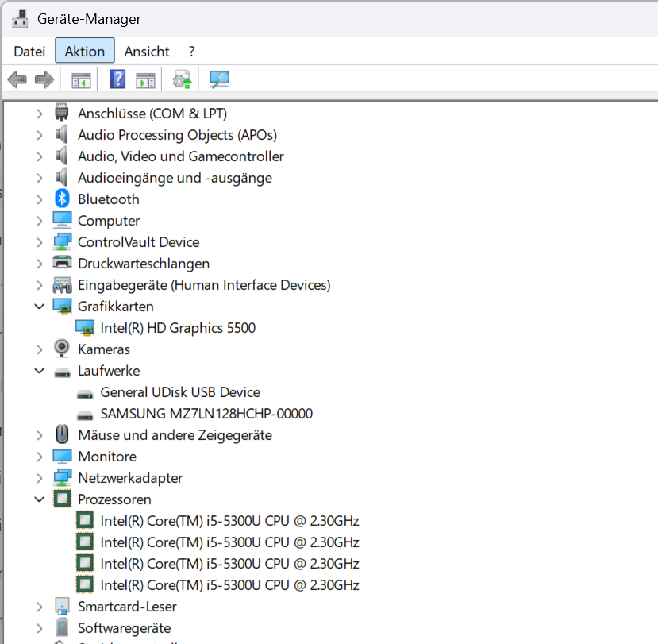Screen dimensions: 658x644
Task: Expand the Audioeingänge und -ausgänge chevron
Action: click(x=39, y=178)
